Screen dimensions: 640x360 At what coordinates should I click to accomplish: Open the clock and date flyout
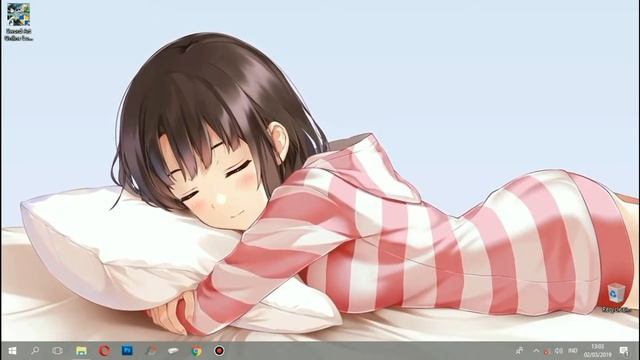(598, 351)
